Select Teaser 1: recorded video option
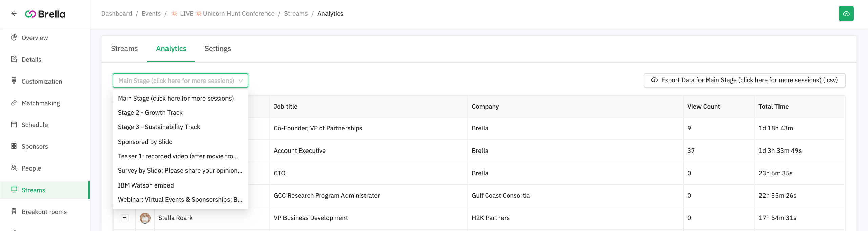868x231 pixels. [x=180, y=156]
